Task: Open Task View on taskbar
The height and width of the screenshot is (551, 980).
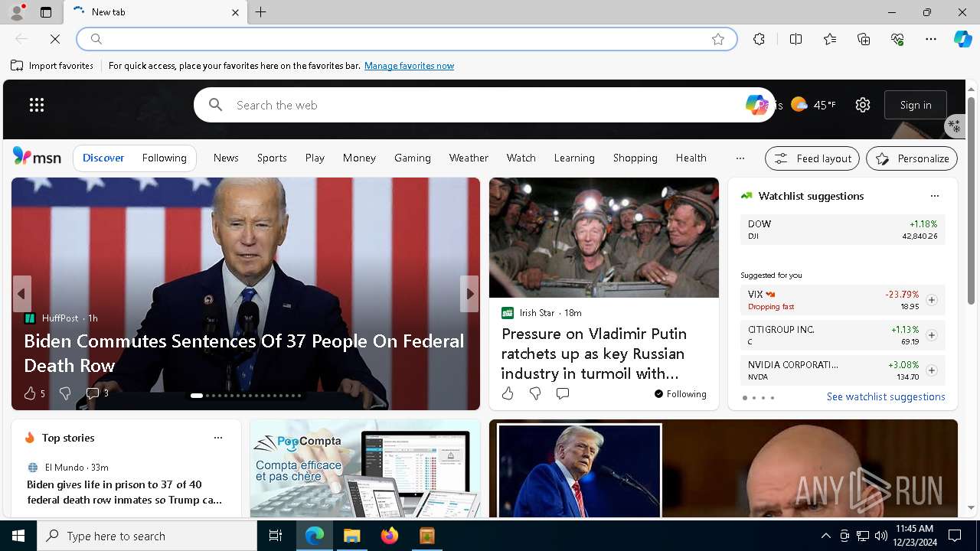Action: (276, 536)
